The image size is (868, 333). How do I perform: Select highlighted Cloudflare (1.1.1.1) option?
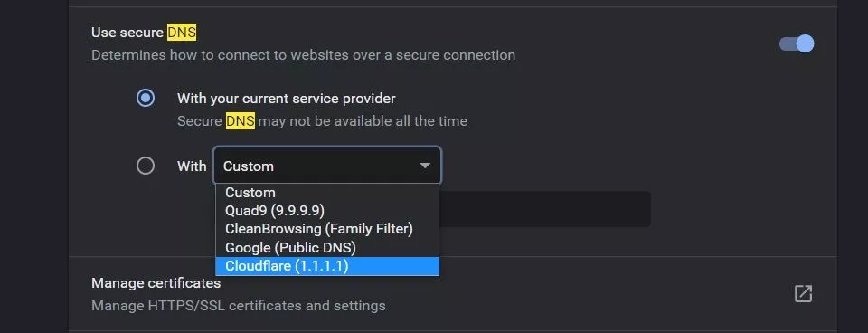click(327, 266)
